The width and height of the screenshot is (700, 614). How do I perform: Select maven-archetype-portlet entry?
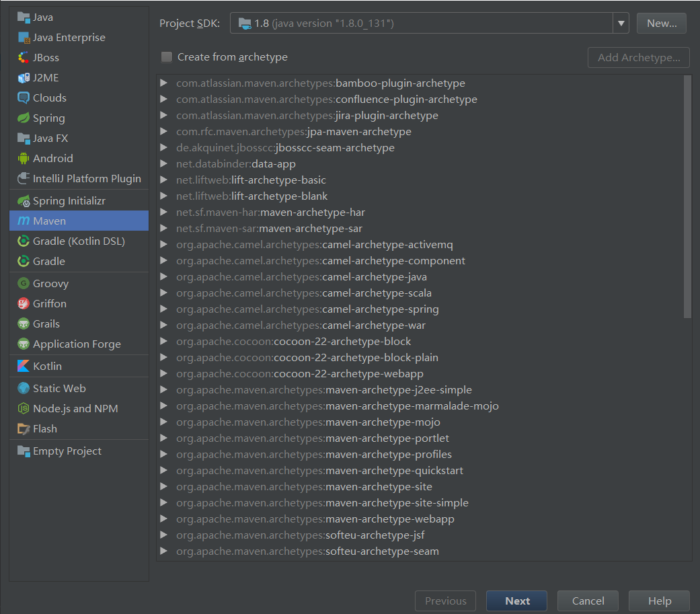tap(313, 438)
